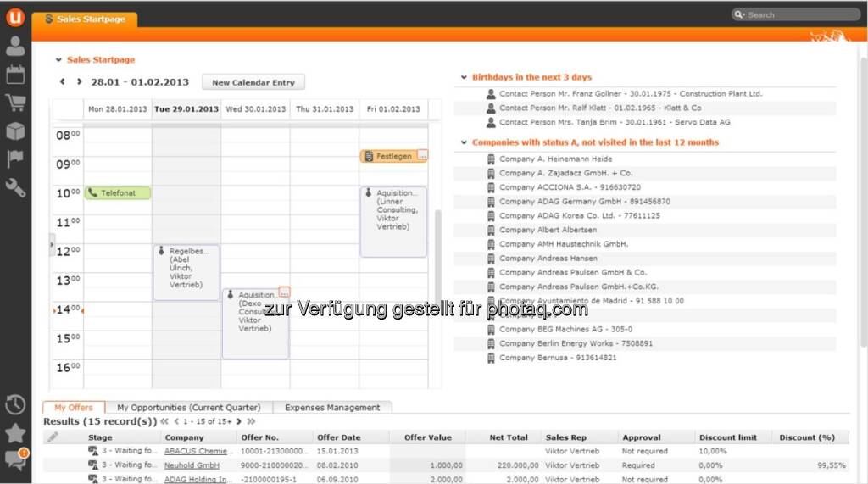Open the Telefonat appointment on Monday

[x=118, y=193]
